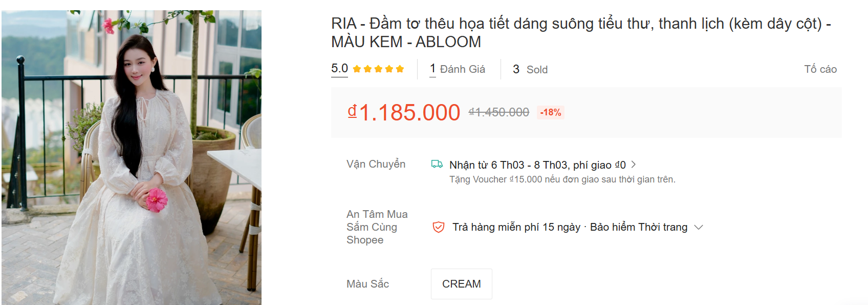
Task: Click the 3 Sold count
Action: tap(530, 69)
